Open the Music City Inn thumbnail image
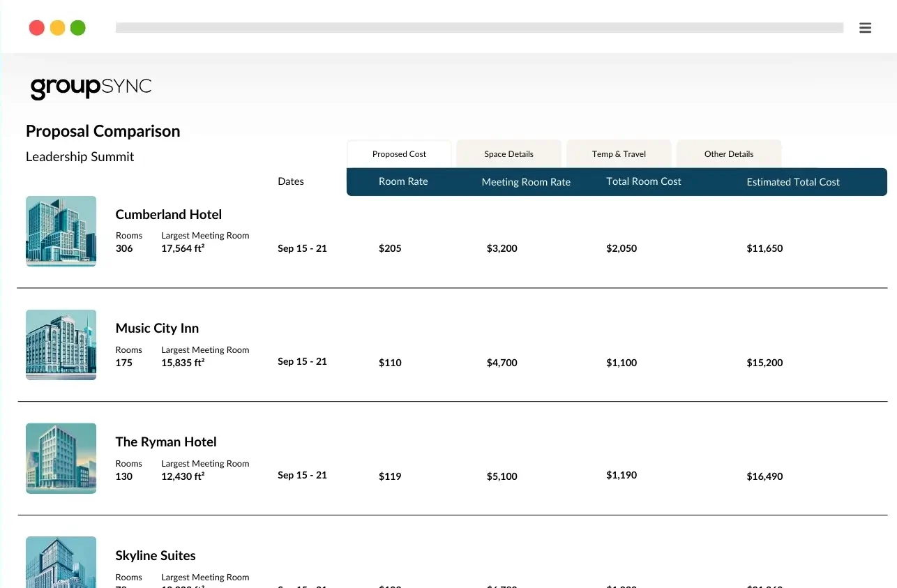This screenshot has height=588, width=897. (61, 345)
